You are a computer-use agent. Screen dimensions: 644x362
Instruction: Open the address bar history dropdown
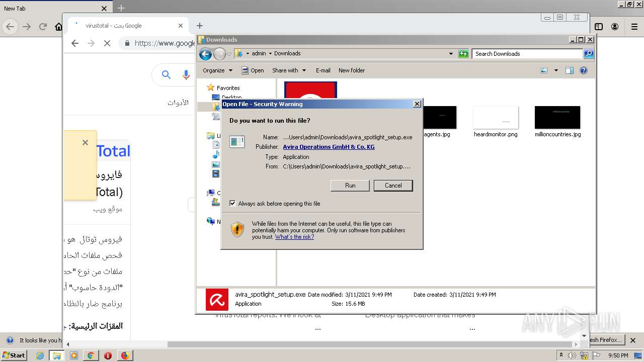451,54
